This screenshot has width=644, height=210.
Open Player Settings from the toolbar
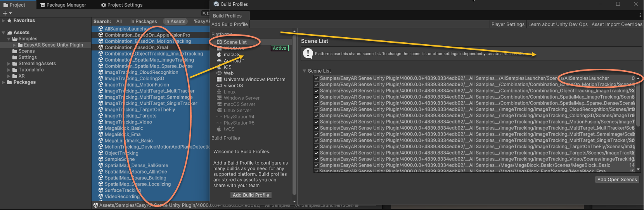click(x=507, y=24)
